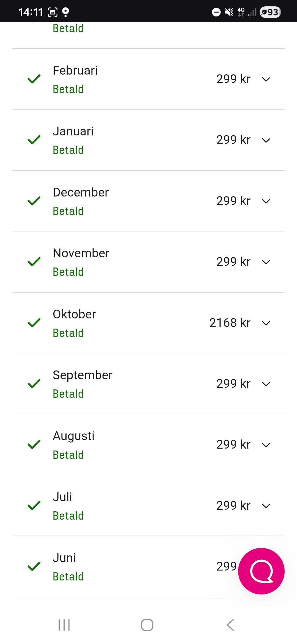Click the paid checkmark beside Juli

[x=34, y=506]
